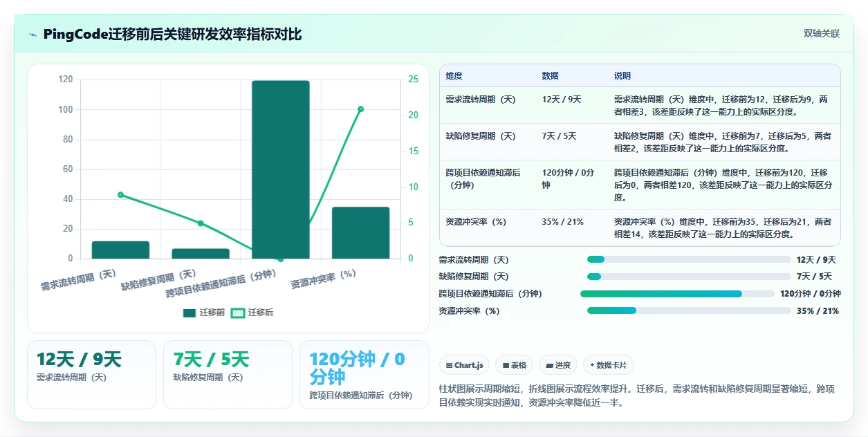Click the table cell '120分钟 / 0分钟'
Image resolution: width=868 pixels, height=437 pixels.
(x=569, y=179)
